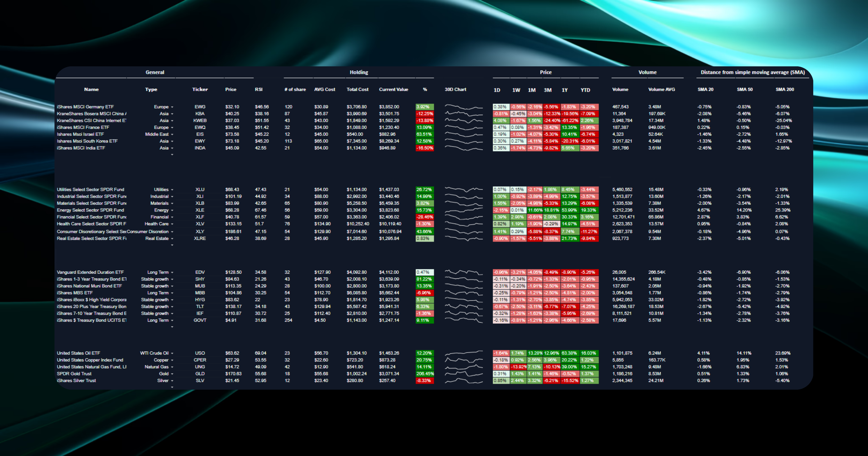Click the 30D sparkline chart for USO
The height and width of the screenshot is (456, 868).
coord(463,353)
